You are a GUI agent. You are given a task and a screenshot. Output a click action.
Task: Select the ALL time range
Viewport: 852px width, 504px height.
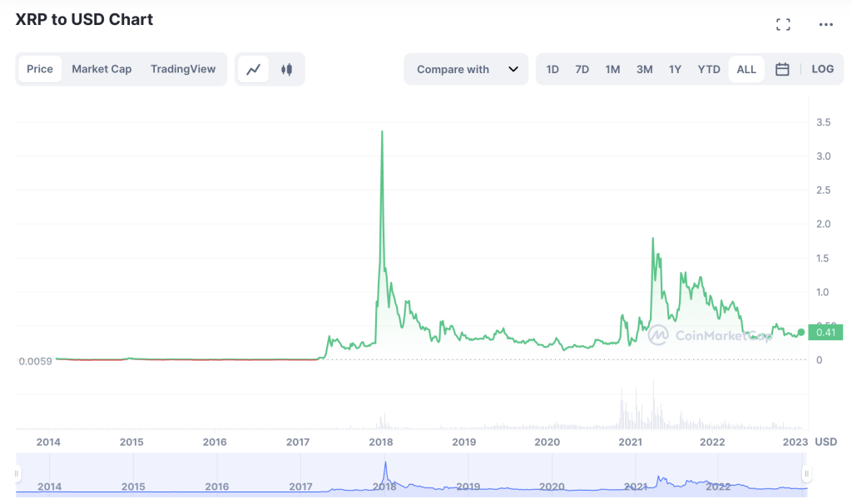[746, 70]
